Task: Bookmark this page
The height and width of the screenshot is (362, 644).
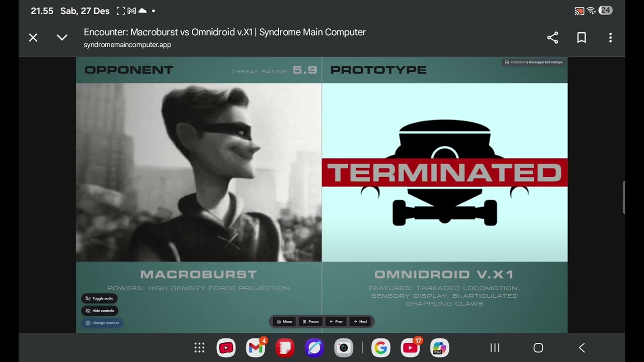Action: (x=582, y=38)
